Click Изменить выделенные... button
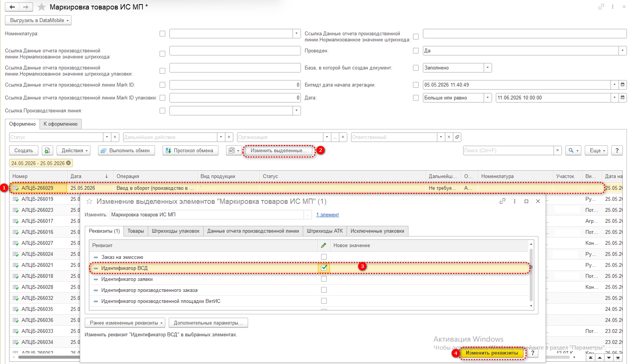Screen dimensions: 633x364 click(x=279, y=151)
